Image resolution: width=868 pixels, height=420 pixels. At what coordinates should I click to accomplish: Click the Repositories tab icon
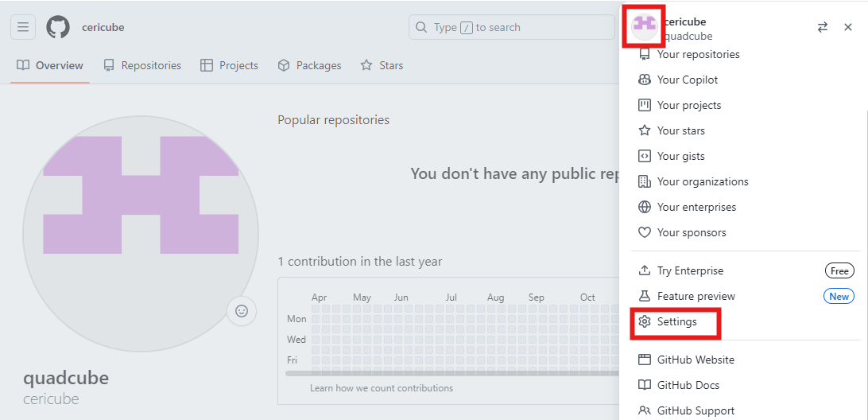click(x=108, y=65)
